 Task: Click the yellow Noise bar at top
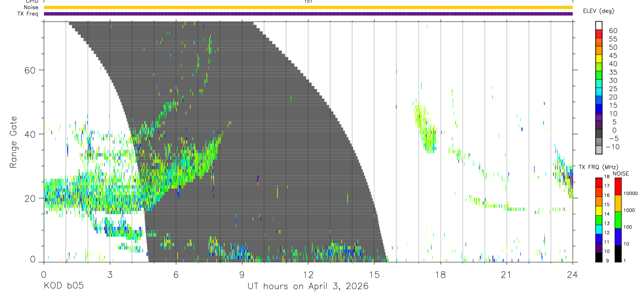[x=308, y=7]
